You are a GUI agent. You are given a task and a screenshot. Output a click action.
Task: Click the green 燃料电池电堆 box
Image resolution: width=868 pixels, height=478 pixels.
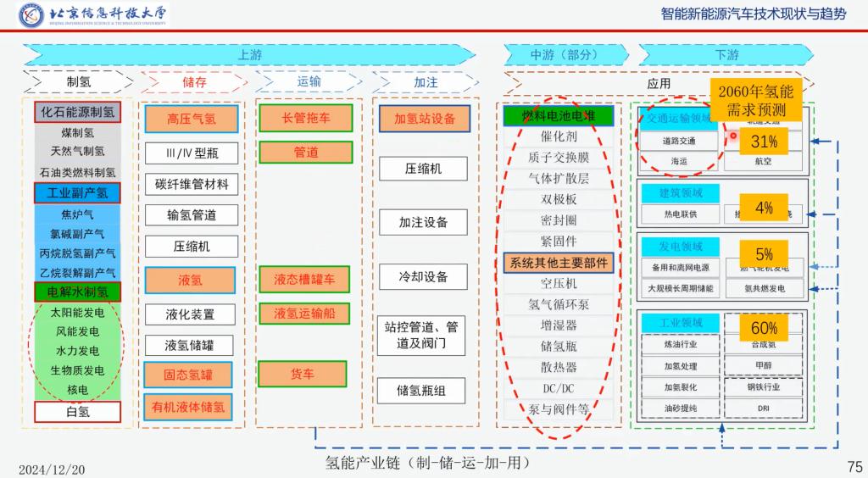[558, 116]
